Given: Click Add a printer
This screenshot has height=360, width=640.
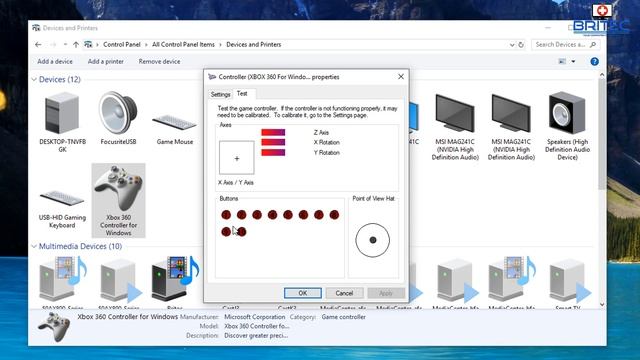Looking at the screenshot, I should click(x=106, y=62).
